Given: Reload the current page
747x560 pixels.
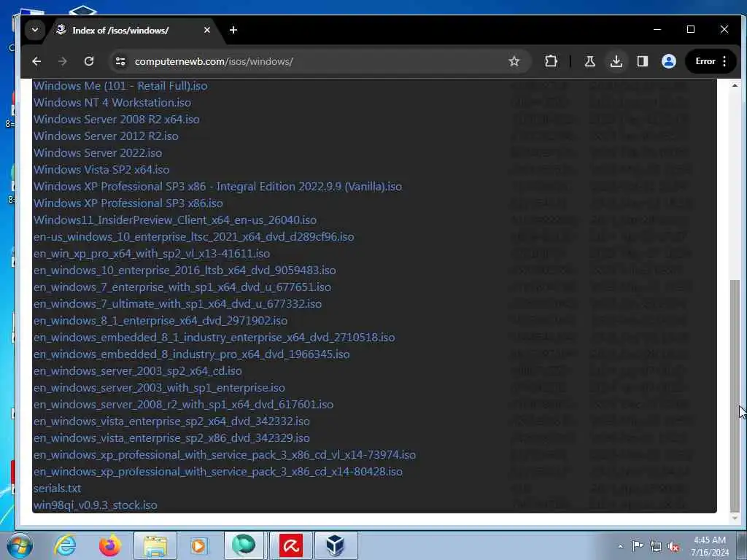Looking at the screenshot, I should (x=88, y=61).
